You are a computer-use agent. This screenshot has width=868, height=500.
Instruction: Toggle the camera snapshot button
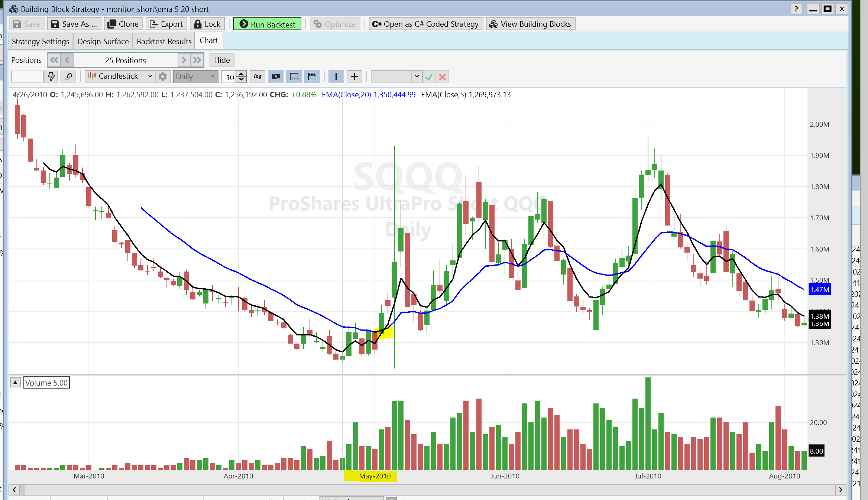click(276, 77)
